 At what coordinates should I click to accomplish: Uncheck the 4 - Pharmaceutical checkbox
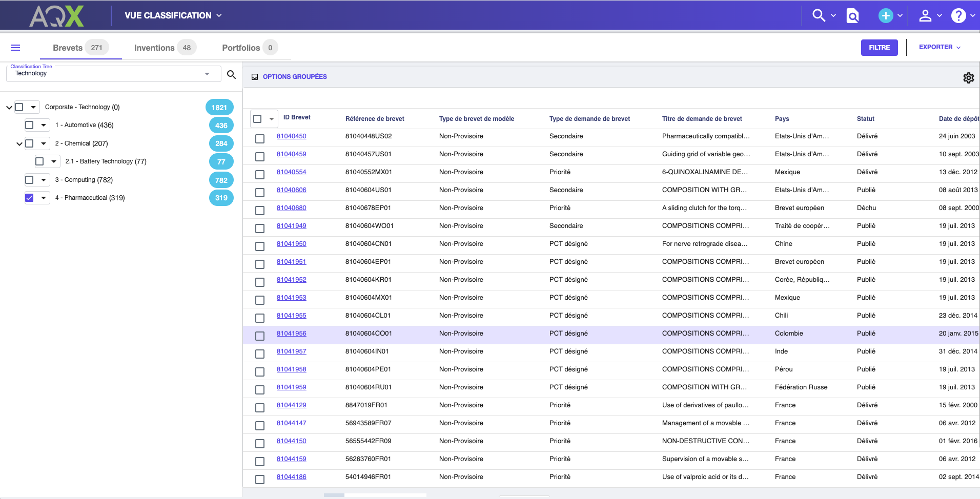pos(30,198)
